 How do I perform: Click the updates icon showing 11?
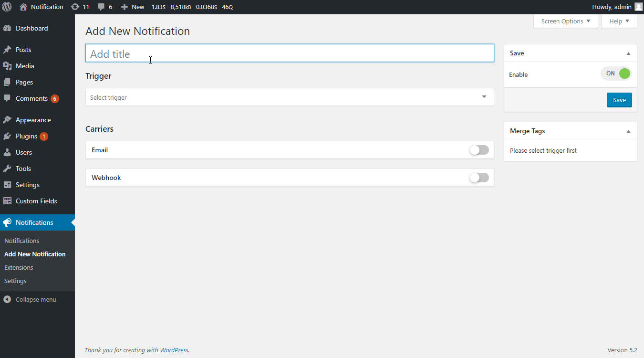coord(75,7)
